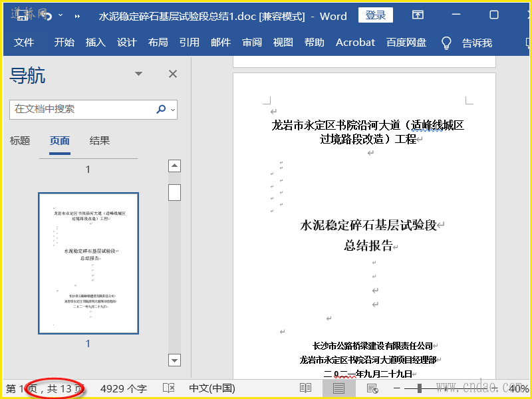Click the proofing errors book icon
Image resolution: width=532 pixels, height=399 pixels.
pyautogui.click(x=169, y=388)
